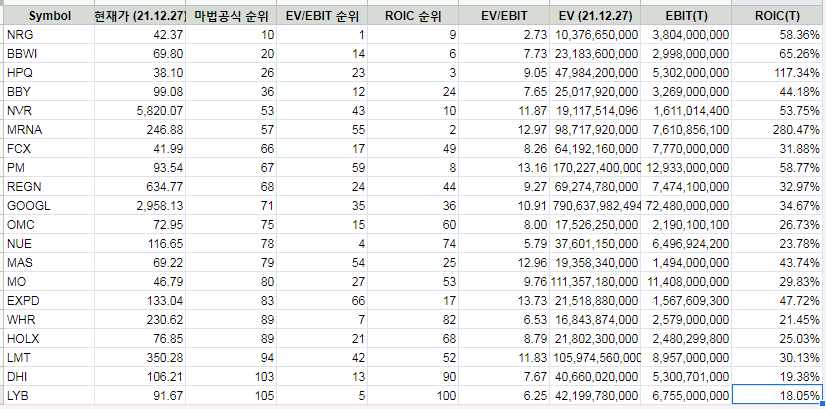Viewport: 826px width, 409px height.
Task: Select the GOOGL symbol cell
Action: pos(50,206)
